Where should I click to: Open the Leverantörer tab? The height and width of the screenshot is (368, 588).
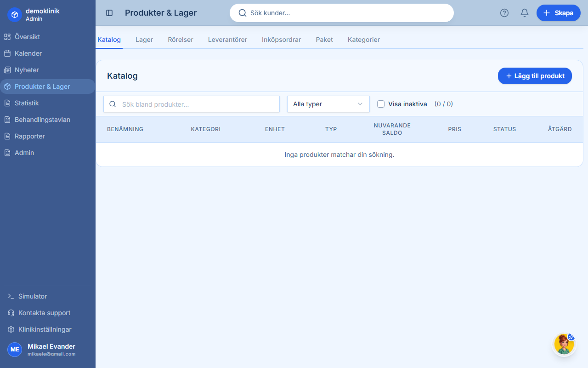(227, 40)
